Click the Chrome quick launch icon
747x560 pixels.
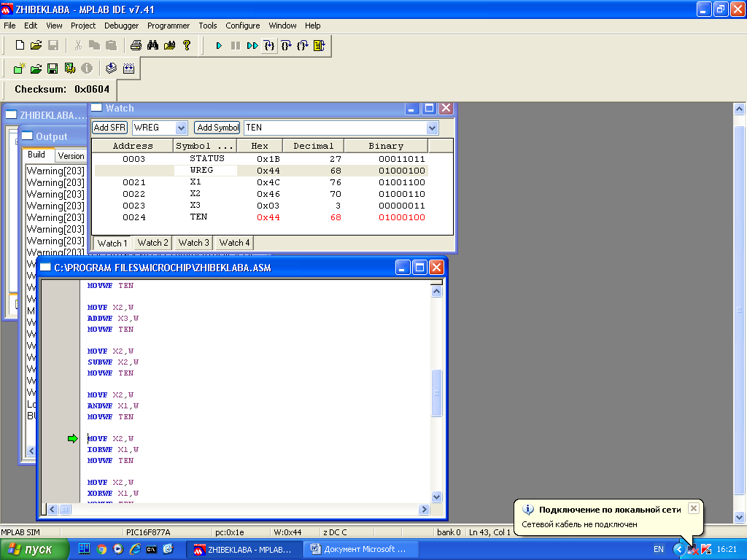(x=101, y=550)
